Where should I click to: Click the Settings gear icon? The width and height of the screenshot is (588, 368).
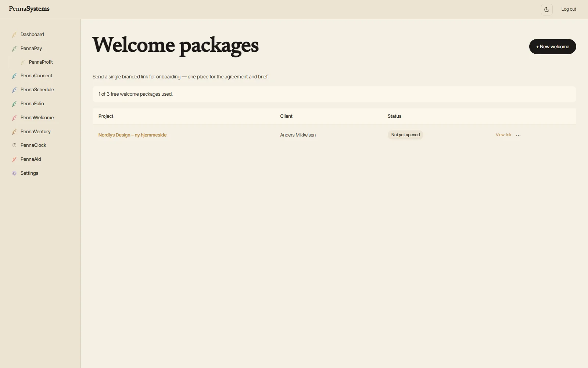click(x=14, y=173)
